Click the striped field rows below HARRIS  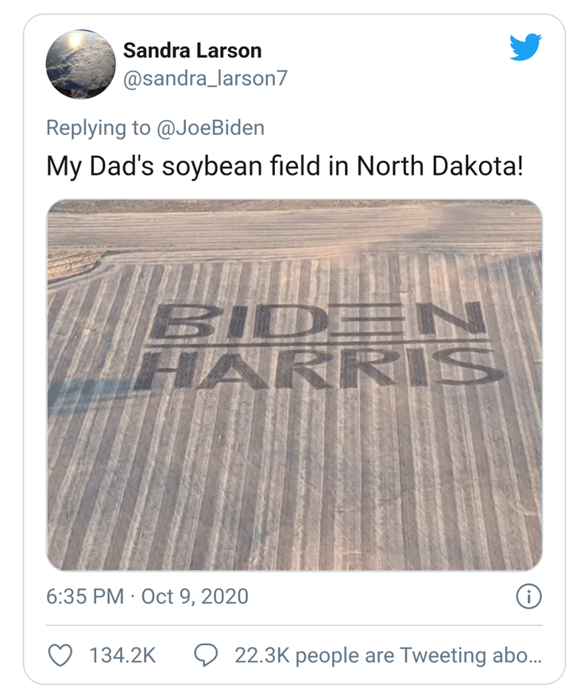click(294, 477)
